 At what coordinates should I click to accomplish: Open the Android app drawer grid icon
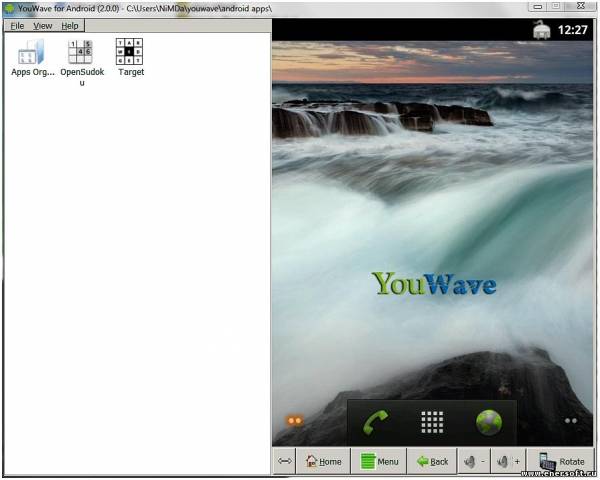pos(432,423)
